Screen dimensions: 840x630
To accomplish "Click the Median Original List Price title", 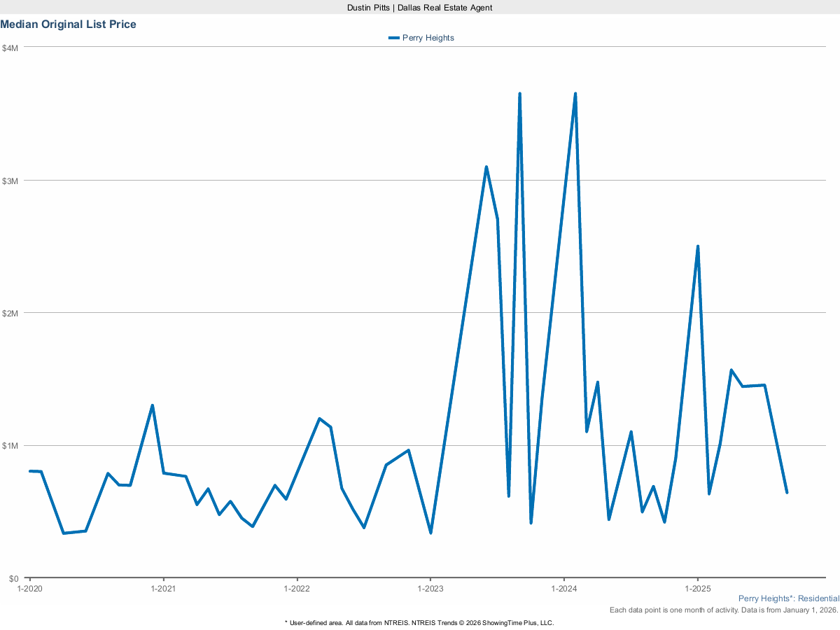I will (x=69, y=24).
